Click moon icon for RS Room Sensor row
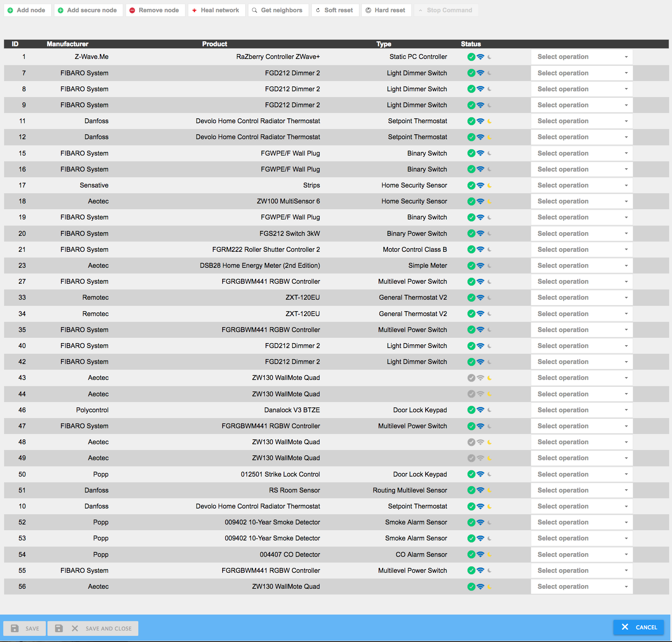This screenshot has width=672, height=642. (x=489, y=490)
